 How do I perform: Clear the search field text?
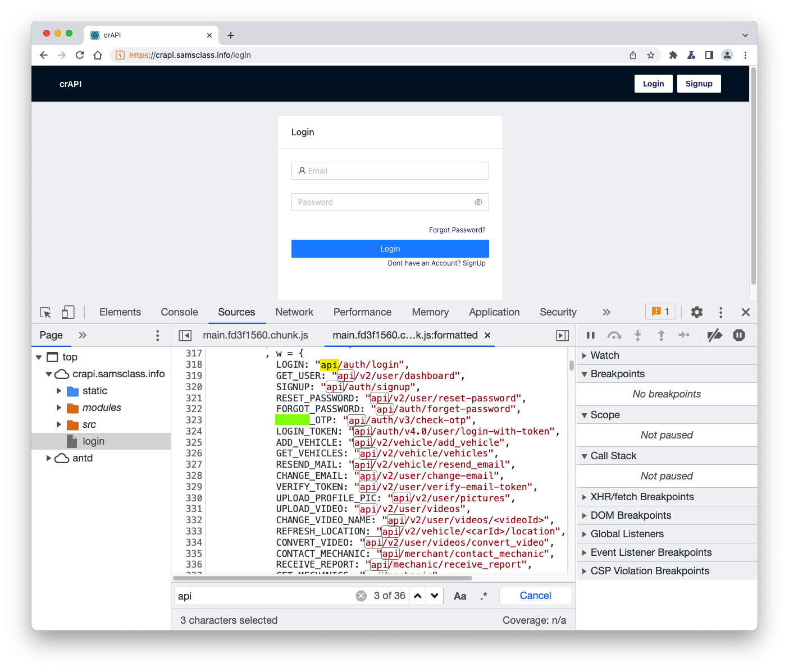click(x=361, y=596)
